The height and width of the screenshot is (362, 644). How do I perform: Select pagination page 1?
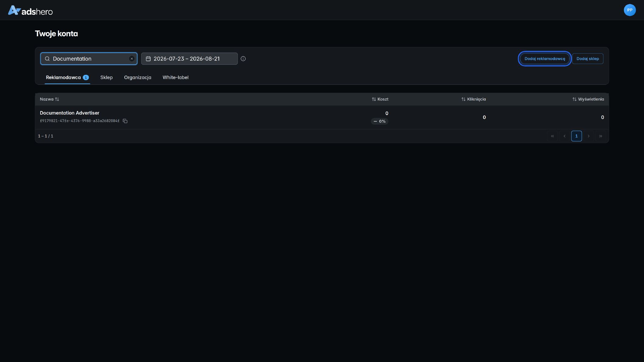point(576,136)
